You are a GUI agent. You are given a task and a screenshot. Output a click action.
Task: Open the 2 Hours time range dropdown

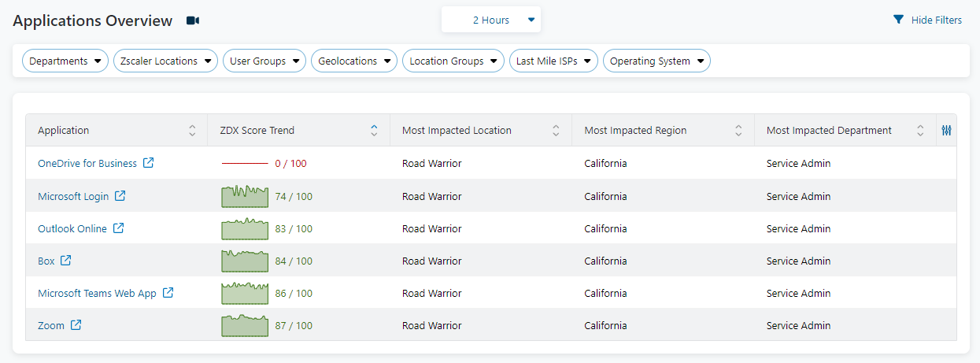click(491, 20)
